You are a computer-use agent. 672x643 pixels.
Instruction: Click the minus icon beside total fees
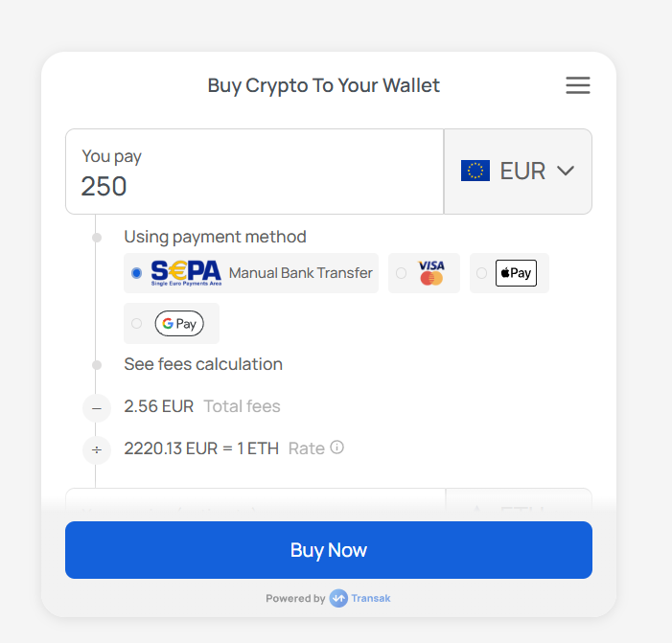tap(96, 407)
